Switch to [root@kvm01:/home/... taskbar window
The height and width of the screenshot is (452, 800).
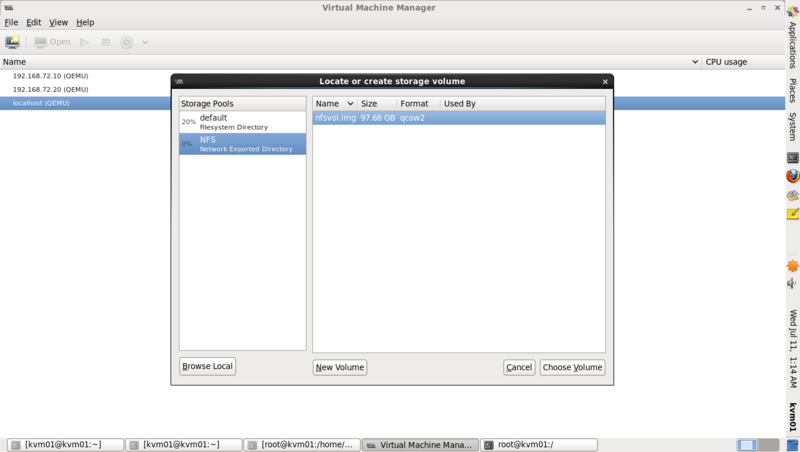(302, 445)
